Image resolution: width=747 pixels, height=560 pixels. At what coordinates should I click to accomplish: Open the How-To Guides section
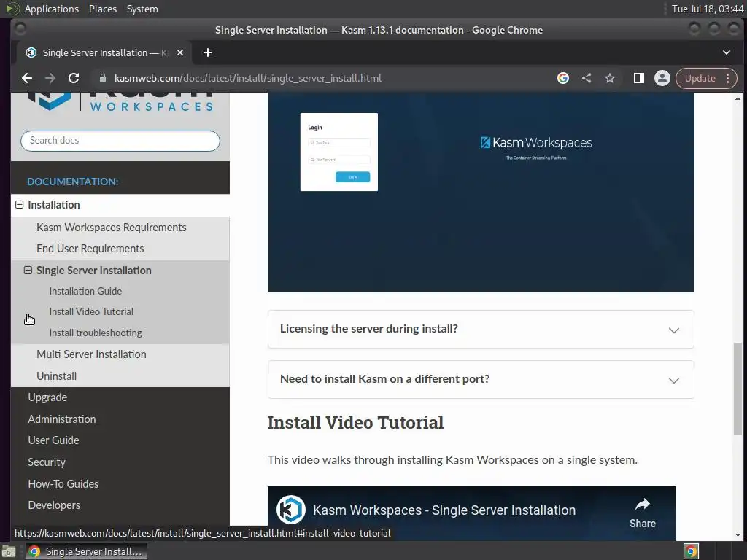point(63,484)
